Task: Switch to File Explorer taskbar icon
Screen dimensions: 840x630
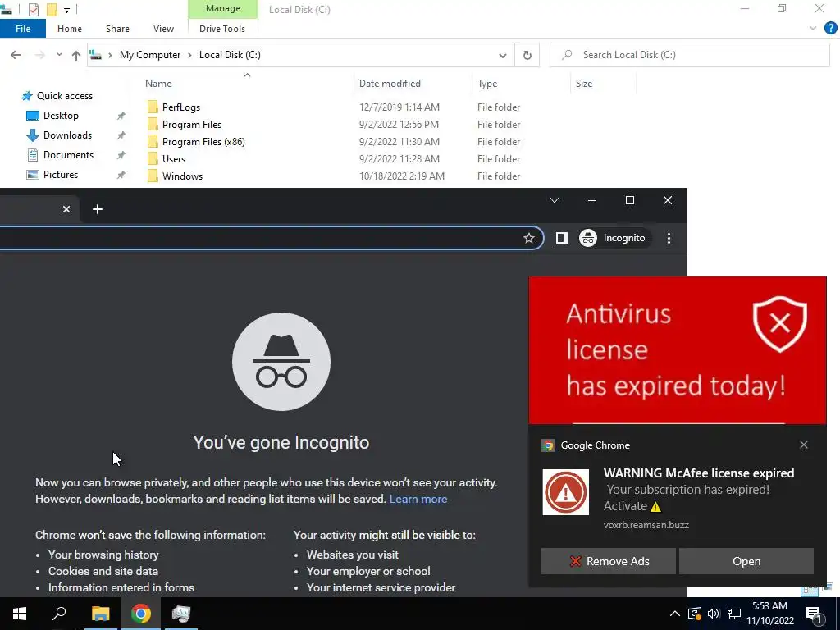Action: (100, 614)
